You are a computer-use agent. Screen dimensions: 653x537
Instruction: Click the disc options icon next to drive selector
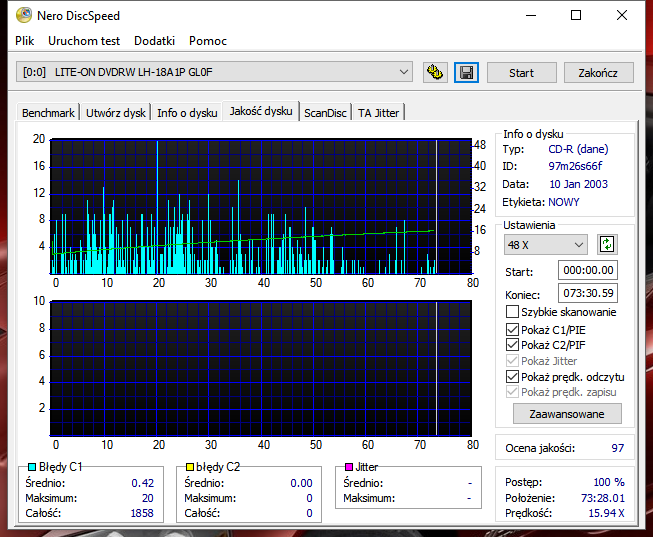pos(435,72)
